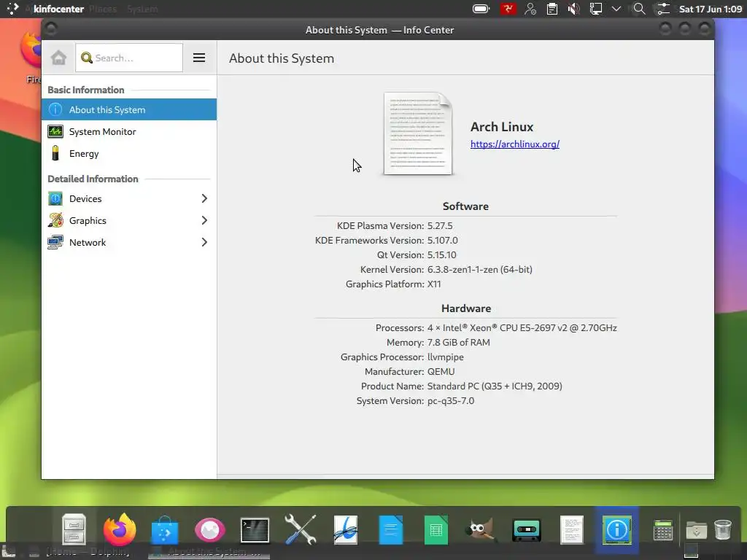The image size is (747, 560).
Task: Click the Arch Linux document logo image
Action: 418,134
